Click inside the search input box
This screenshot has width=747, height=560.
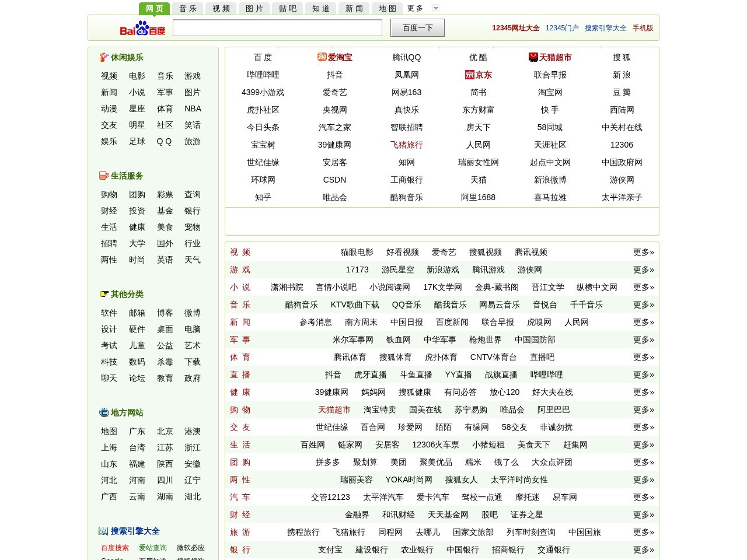click(x=277, y=27)
